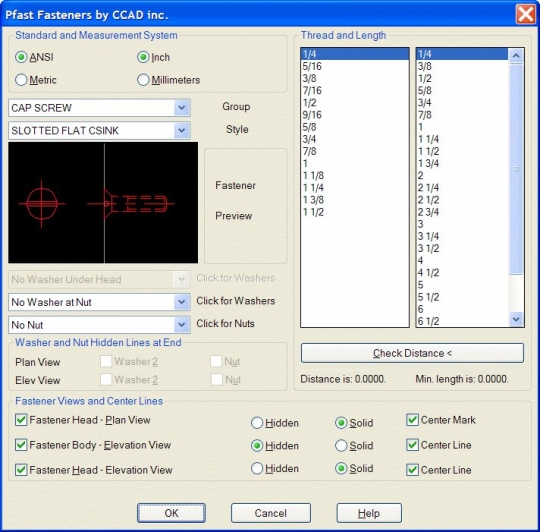Click the Check Distance button

click(x=412, y=353)
